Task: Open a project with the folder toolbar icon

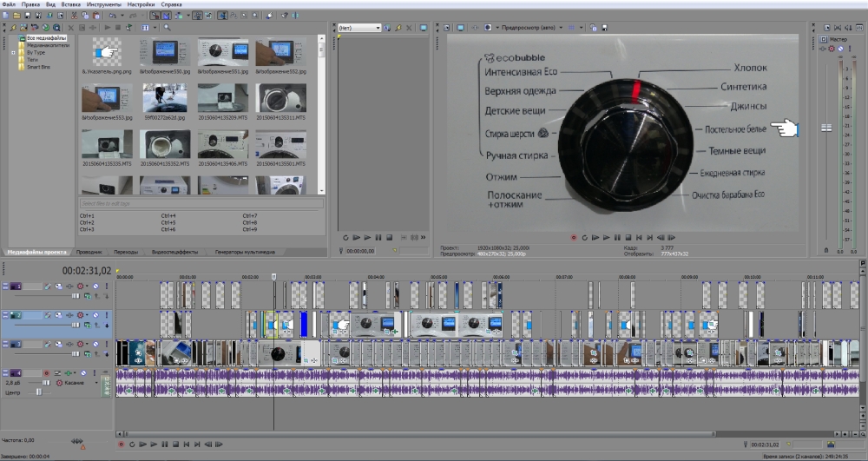Action: point(16,16)
